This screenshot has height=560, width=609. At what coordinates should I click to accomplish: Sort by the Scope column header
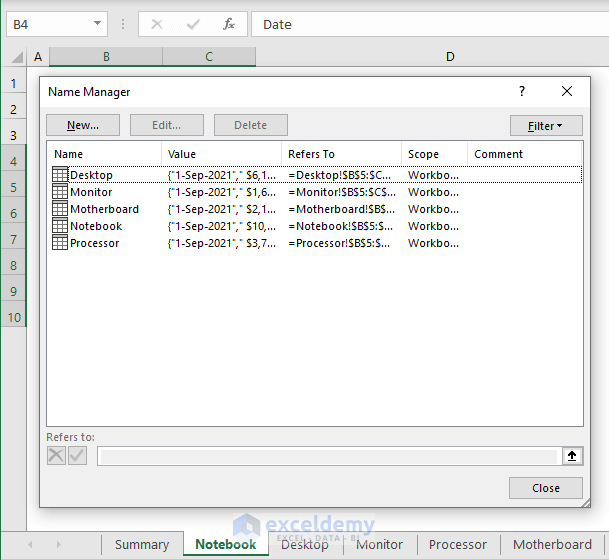pyautogui.click(x=434, y=154)
